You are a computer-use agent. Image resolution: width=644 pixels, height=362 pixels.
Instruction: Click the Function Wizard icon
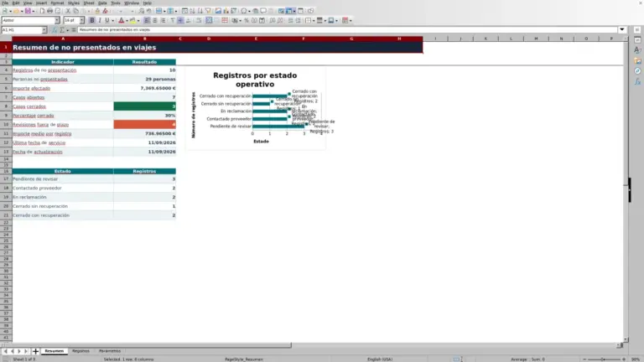click(55, 29)
